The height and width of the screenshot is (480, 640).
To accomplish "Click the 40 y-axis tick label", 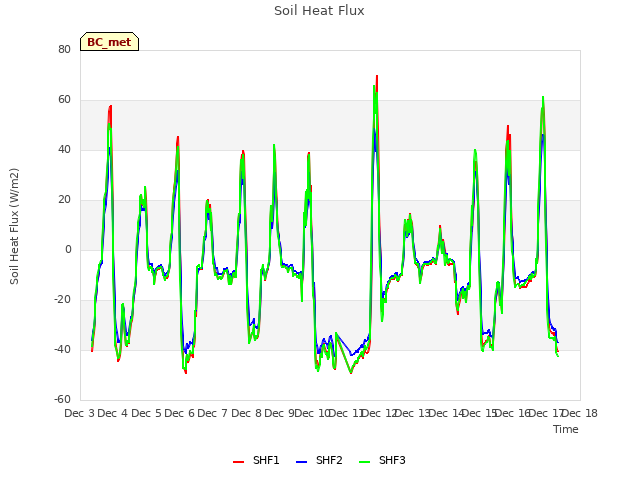I will [x=64, y=149].
